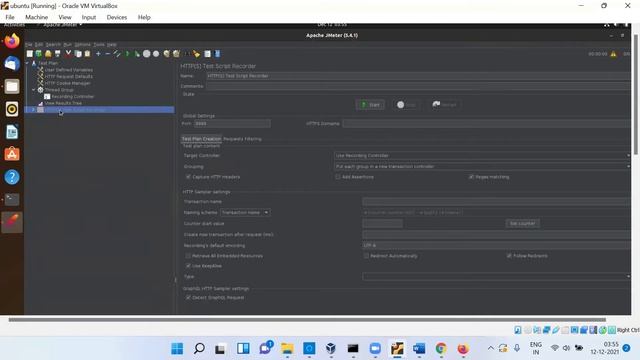Image resolution: width=640 pixels, height=360 pixels.
Task: Click the VirtualBox horizontal scrollbar
Action: 307,320
